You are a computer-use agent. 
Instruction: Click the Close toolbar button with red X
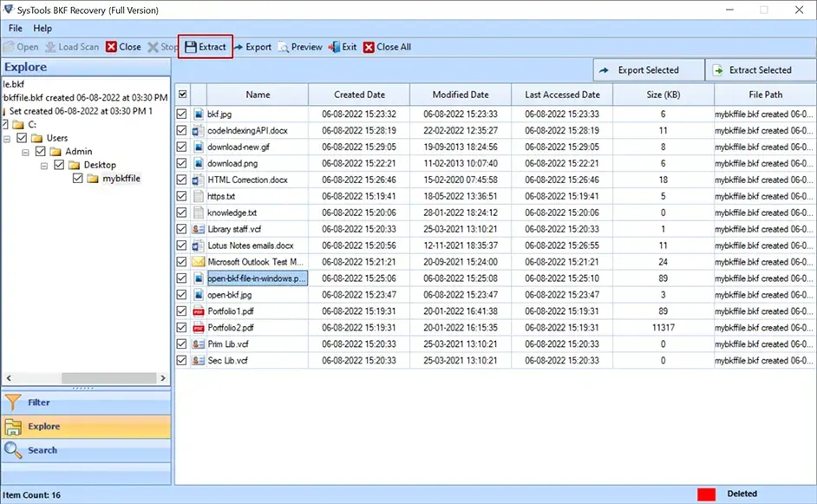(123, 47)
